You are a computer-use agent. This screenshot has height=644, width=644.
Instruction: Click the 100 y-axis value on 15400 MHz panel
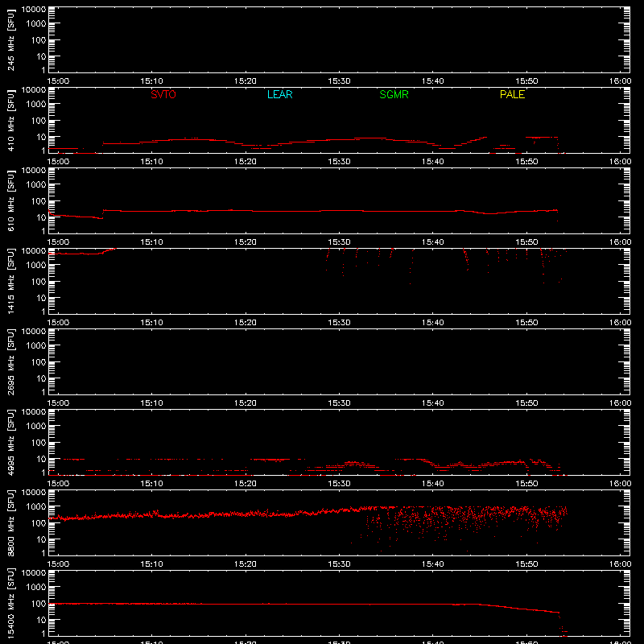[39, 604]
